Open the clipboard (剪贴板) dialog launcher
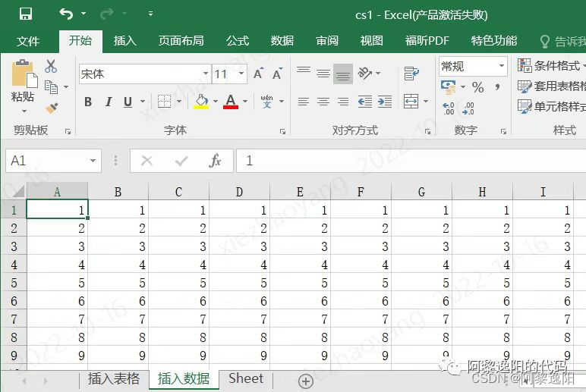This screenshot has height=392, width=586. (x=68, y=131)
